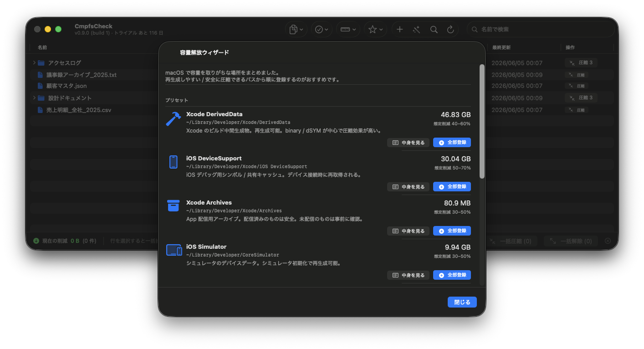Click 全部登録 for iOS Simulator
Image resolution: width=644 pixels, height=349 pixels.
tap(452, 275)
